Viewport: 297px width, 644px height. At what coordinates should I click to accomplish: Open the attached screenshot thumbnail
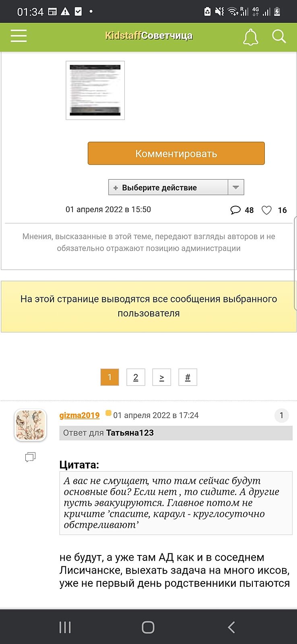(95, 90)
